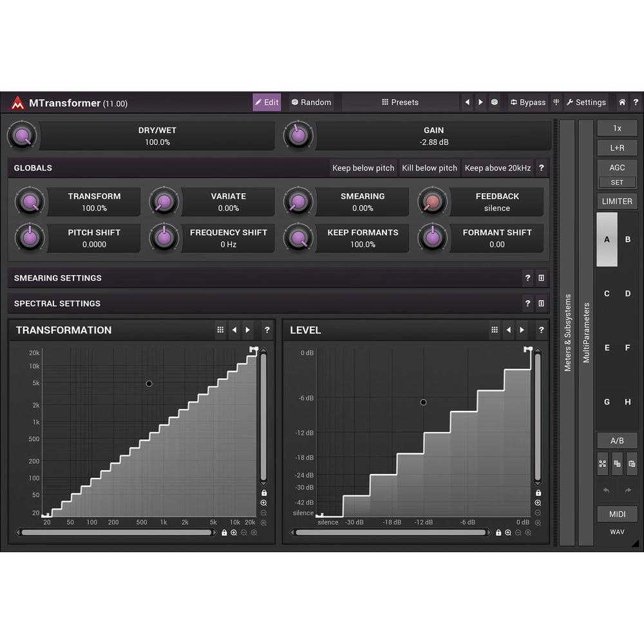The height and width of the screenshot is (644, 644).
Task: Enable Kill below pitch
Action: [x=429, y=168]
